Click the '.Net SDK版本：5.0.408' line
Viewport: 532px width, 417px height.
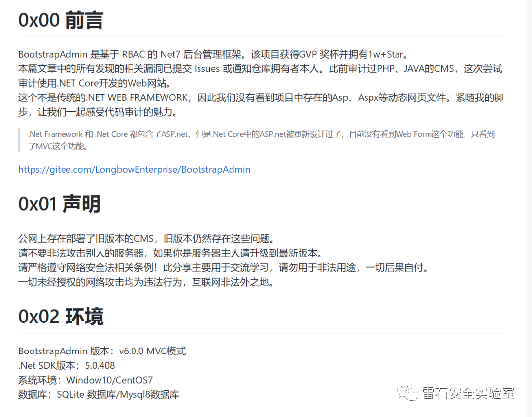click(66, 365)
